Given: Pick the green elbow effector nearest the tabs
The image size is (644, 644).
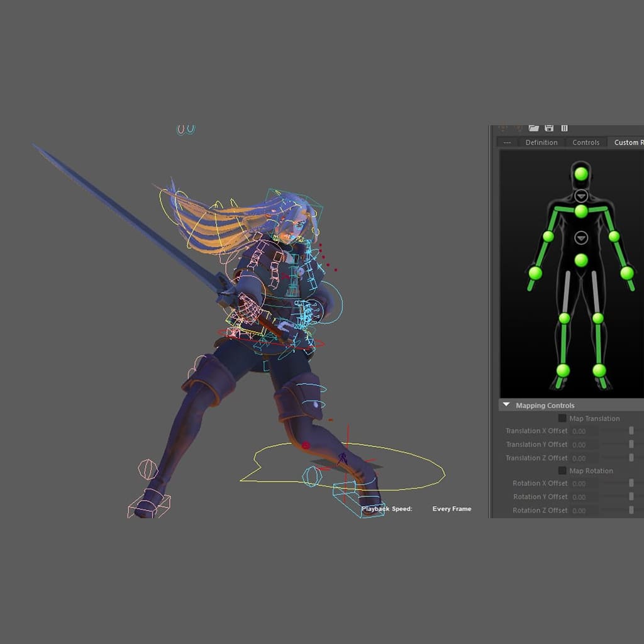Looking at the screenshot, I should coord(548,236).
